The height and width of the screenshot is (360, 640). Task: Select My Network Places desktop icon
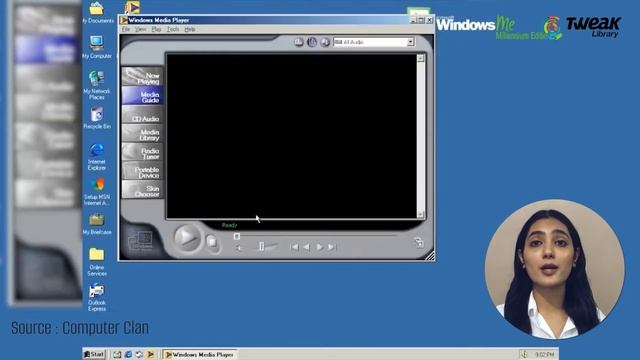click(97, 85)
